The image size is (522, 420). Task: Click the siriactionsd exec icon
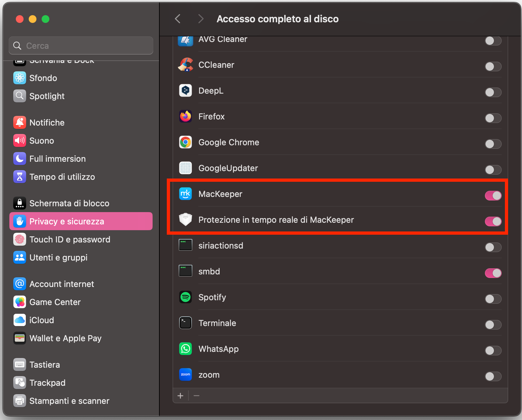point(186,245)
